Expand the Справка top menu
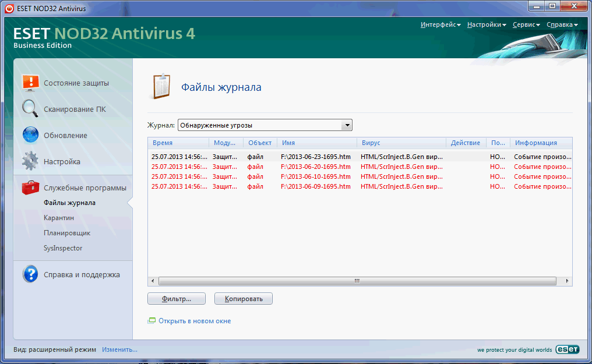 click(x=562, y=24)
